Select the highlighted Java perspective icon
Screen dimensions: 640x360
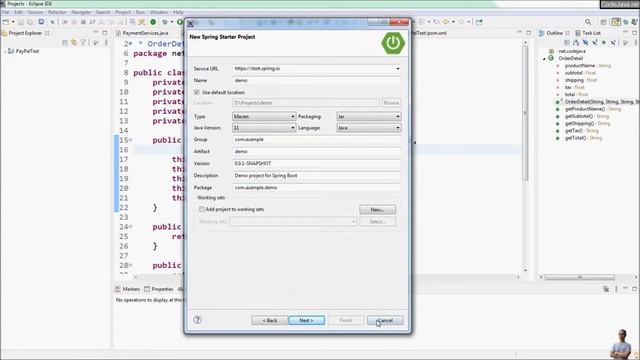pos(616,22)
